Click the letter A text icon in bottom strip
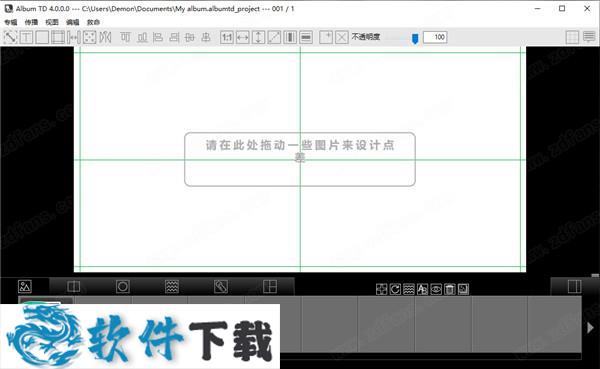Viewport: 600px width, 369px height. [x=422, y=289]
